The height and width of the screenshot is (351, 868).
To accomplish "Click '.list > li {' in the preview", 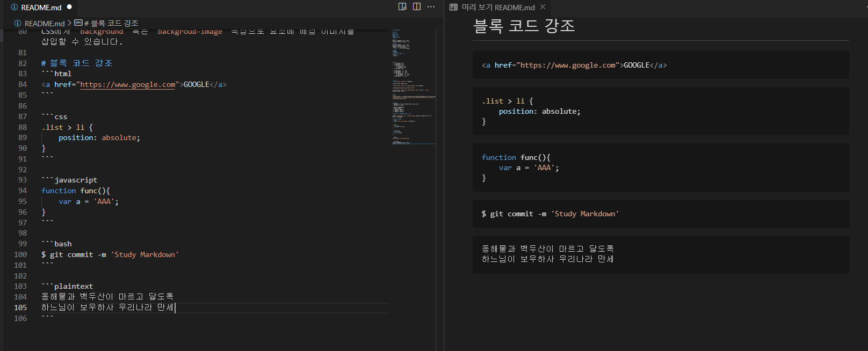I will pyautogui.click(x=508, y=101).
